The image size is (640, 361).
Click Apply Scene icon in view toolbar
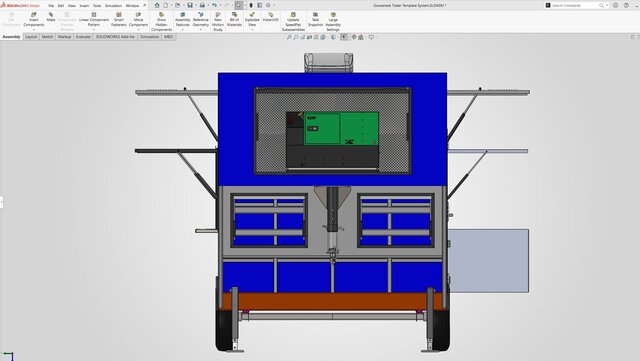point(361,37)
